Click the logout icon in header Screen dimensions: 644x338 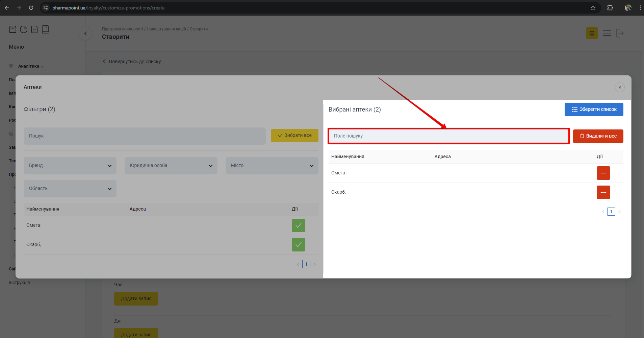(620, 33)
